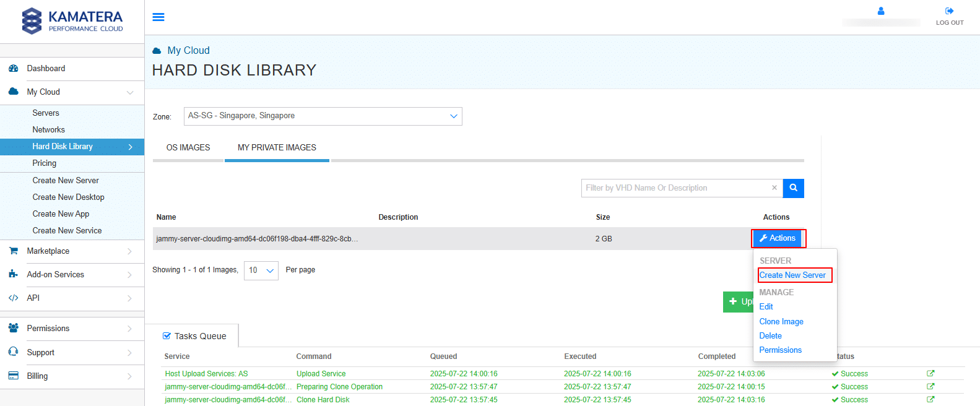Select the MY PRIVATE IMAGES tab

tap(277, 147)
